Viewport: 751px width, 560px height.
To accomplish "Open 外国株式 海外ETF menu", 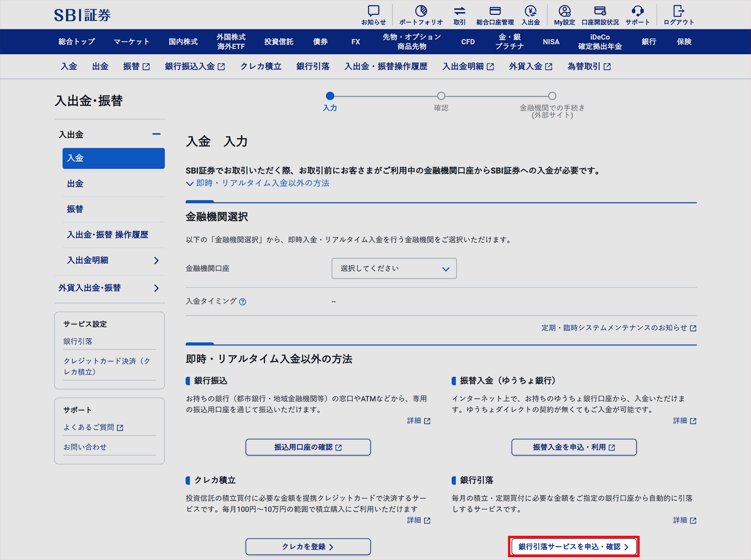I will (x=231, y=42).
